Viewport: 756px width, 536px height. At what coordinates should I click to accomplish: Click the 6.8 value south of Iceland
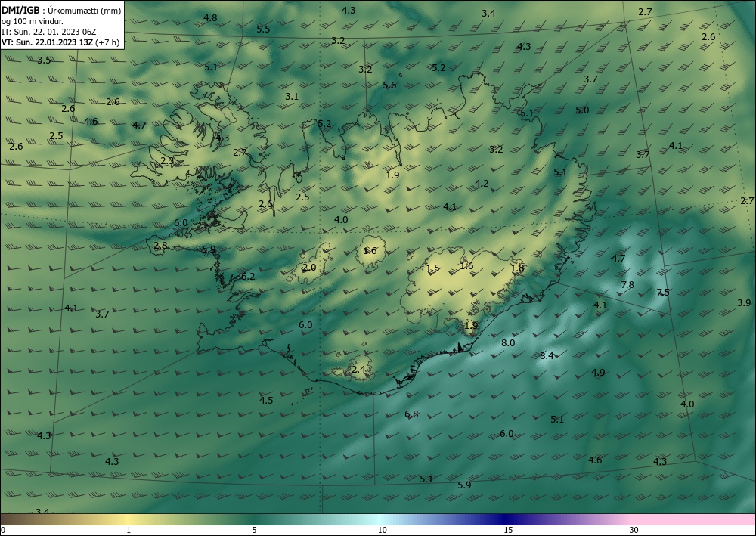coord(411,414)
